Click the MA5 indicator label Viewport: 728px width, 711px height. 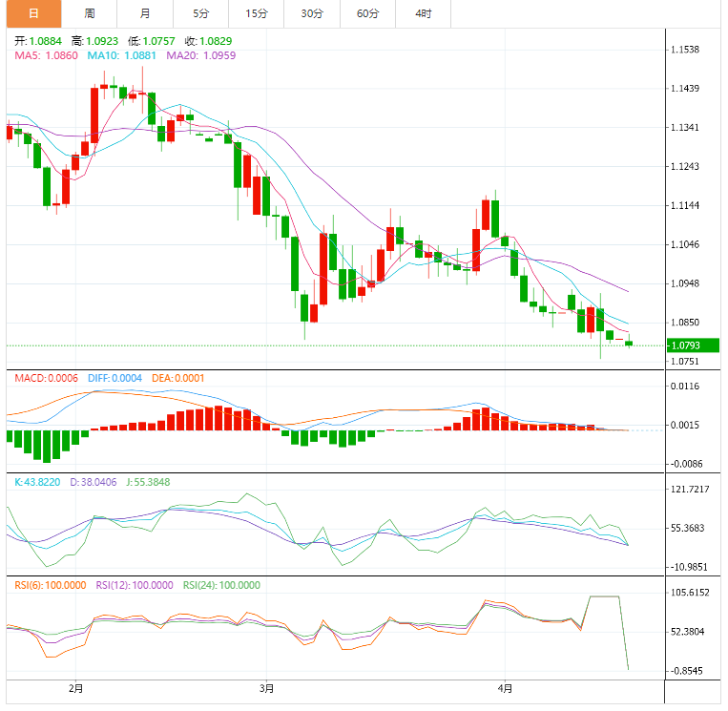point(46,55)
